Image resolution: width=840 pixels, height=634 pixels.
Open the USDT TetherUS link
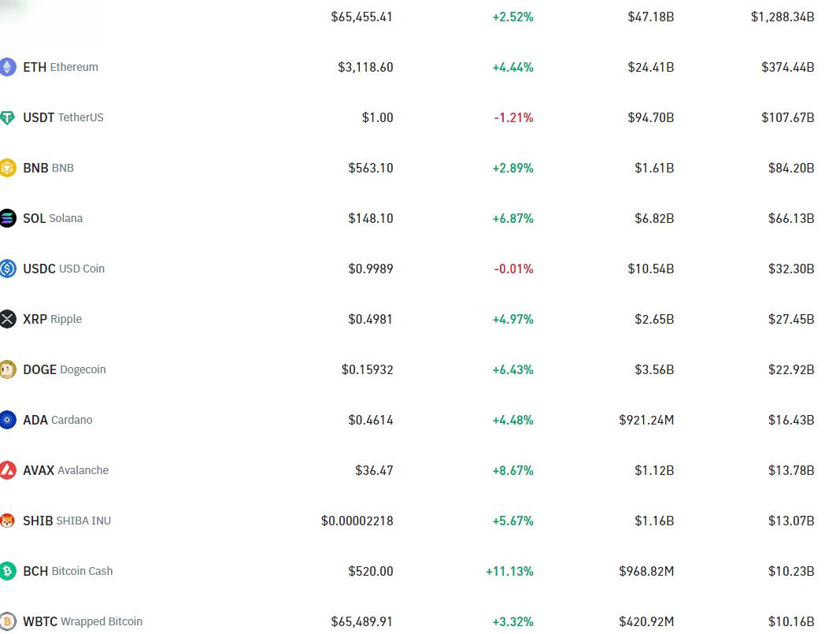pos(63,117)
